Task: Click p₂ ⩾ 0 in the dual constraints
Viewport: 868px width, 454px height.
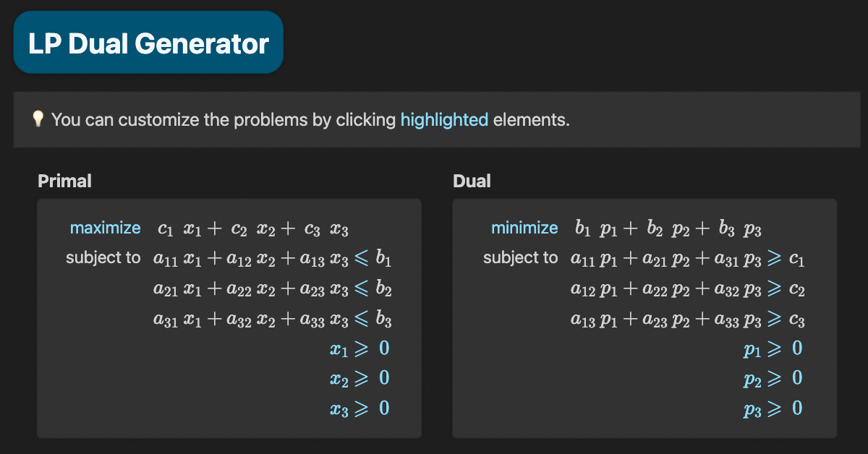Action: point(771,378)
